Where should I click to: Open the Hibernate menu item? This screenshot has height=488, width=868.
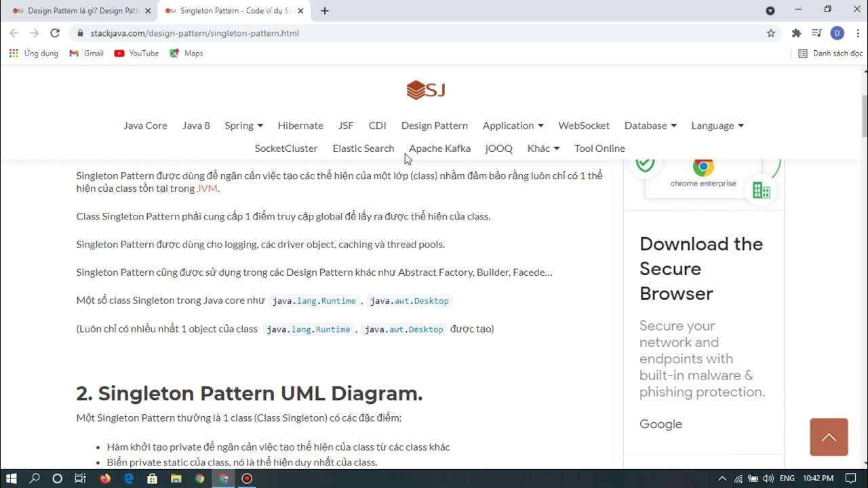[300, 125]
